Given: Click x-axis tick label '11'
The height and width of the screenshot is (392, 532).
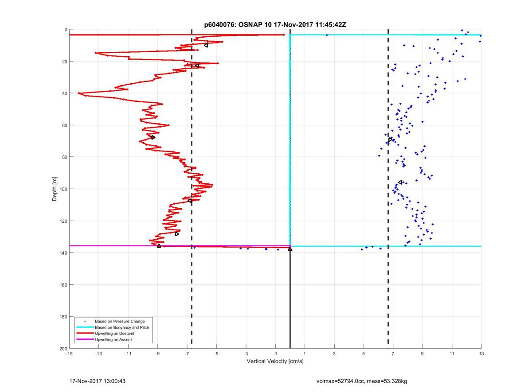Looking at the screenshot, I should click(452, 353).
